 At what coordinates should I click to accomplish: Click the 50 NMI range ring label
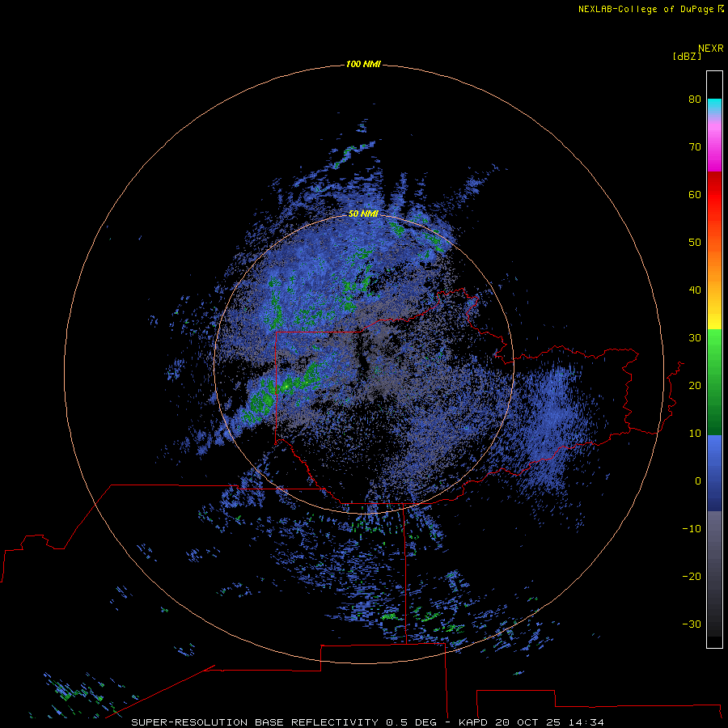[x=363, y=214]
